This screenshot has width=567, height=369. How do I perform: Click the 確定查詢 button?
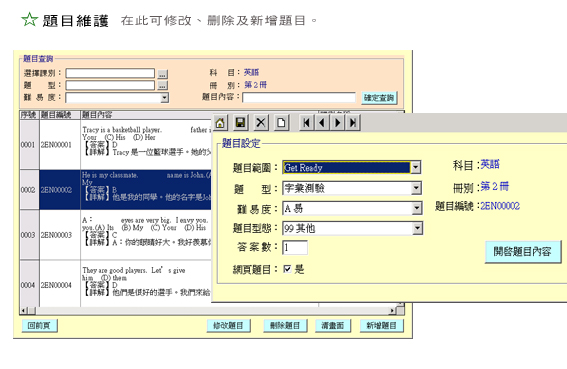pos(379,98)
